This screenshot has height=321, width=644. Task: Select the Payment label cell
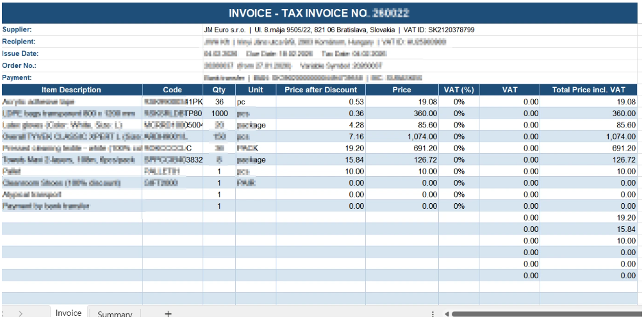pos(17,78)
